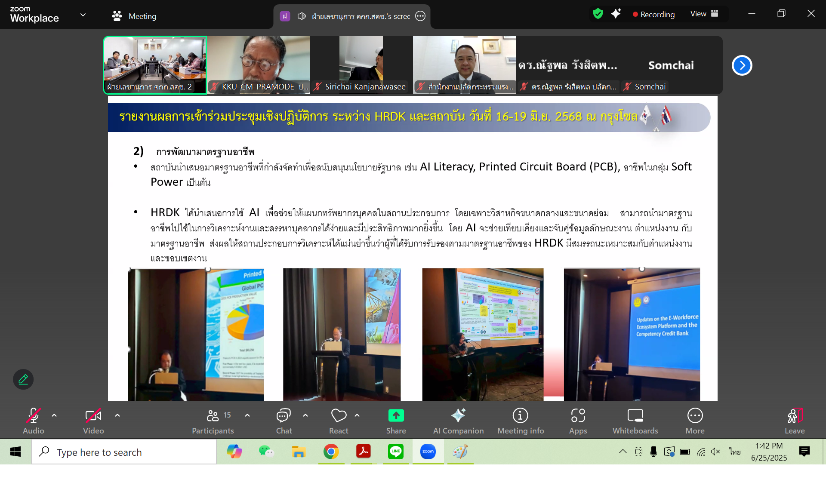Open the View menu
826x504 pixels.
click(704, 14)
